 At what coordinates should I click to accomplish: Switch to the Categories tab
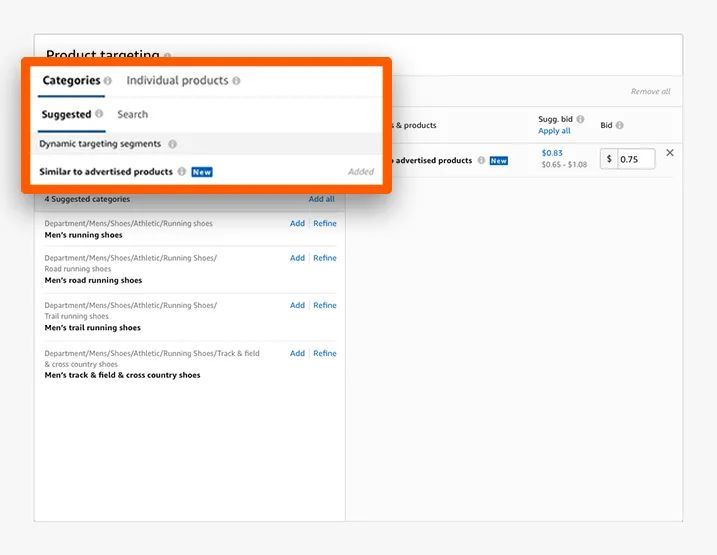71,80
